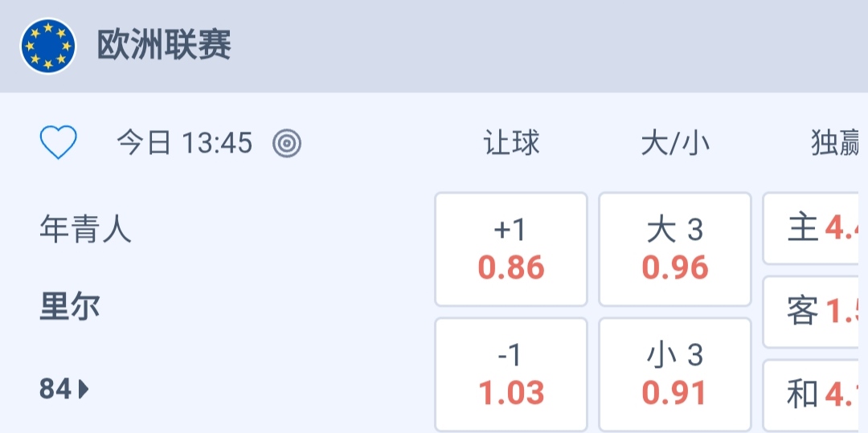Tap the 欧洲联赛 league title text
The height and width of the screenshot is (433, 868).
164,46
